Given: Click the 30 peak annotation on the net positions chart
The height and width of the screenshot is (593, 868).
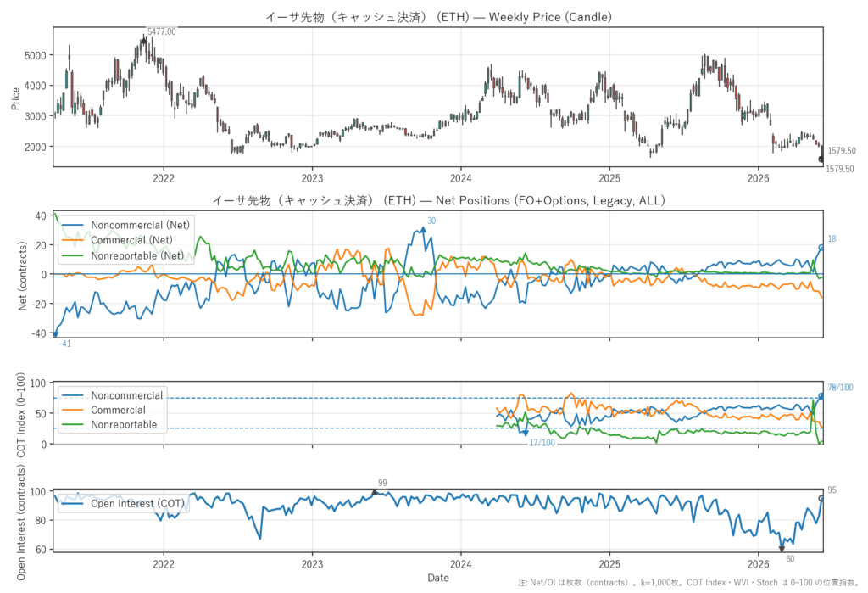Looking at the screenshot, I should (431, 221).
